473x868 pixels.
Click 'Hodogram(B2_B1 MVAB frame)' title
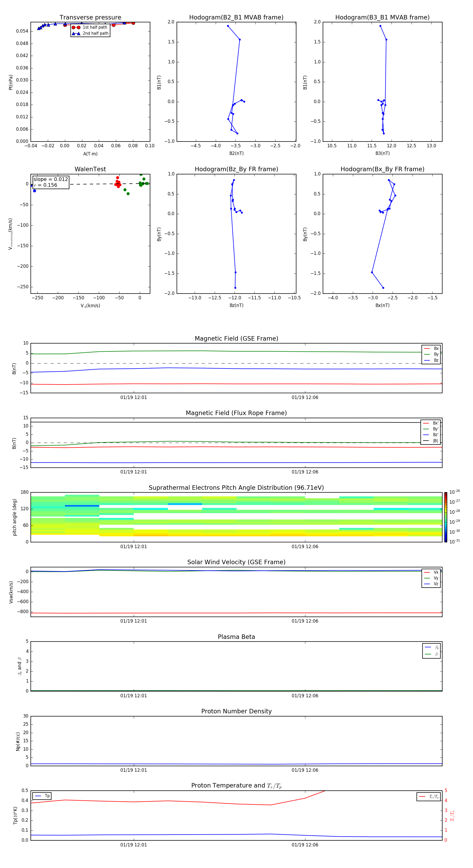coord(236,18)
